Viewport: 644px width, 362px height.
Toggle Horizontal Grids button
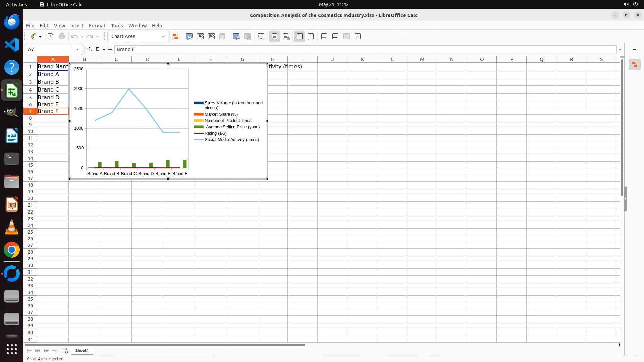[300, 36]
